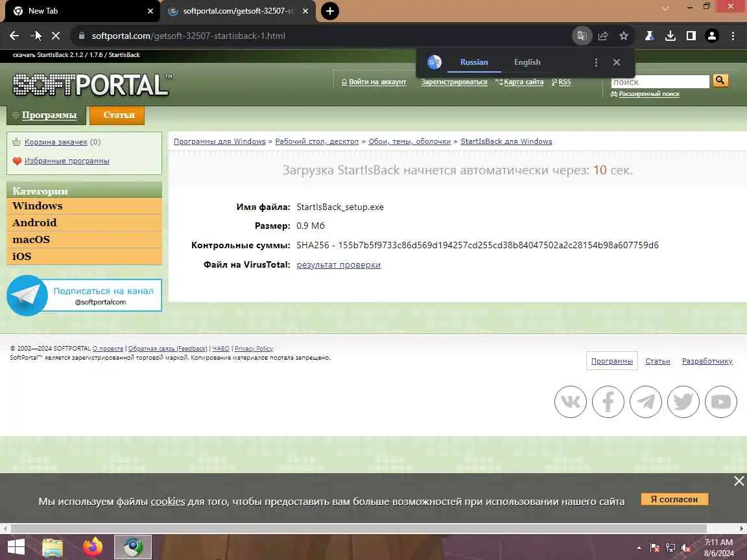
Task: Click the share page icon
Action: pyautogui.click(x=602, y=36)
